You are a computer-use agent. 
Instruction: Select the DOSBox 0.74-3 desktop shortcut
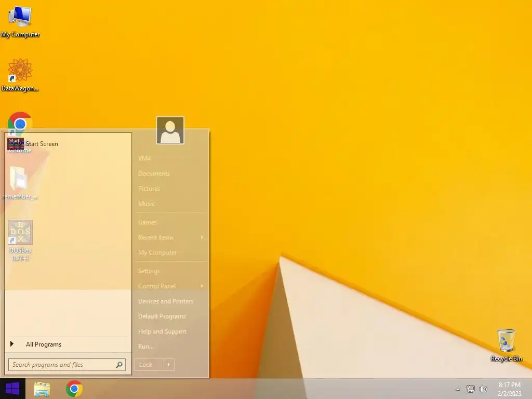point(20,240)
